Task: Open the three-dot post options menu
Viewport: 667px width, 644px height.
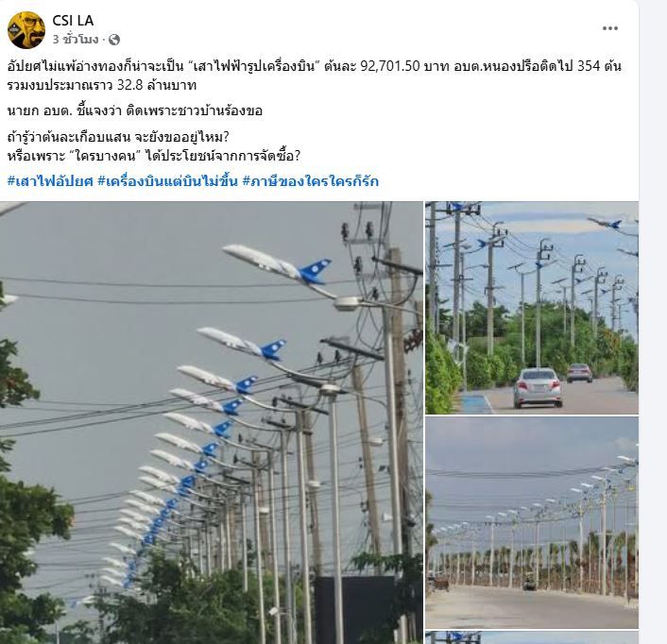Action: click(609, 28)
